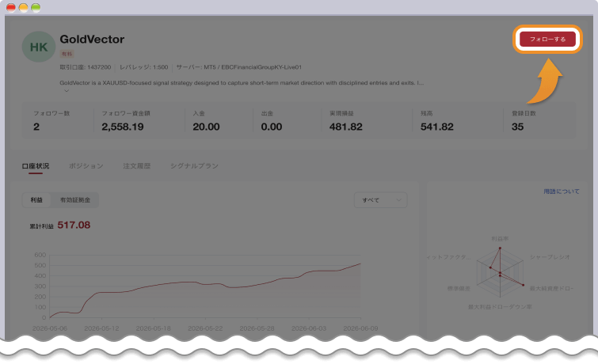Viewport: 598px width, 364px height.
Task: Click the フォローする button
Action: tap(547, 39)
